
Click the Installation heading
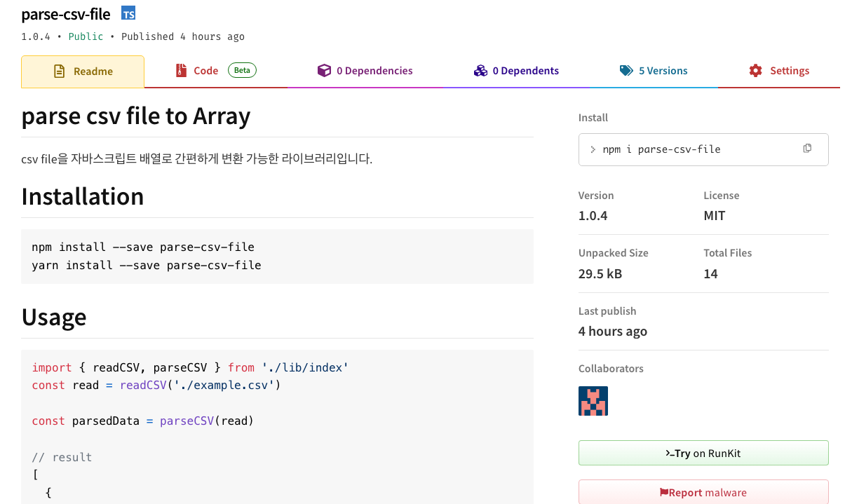click(83, 196)
